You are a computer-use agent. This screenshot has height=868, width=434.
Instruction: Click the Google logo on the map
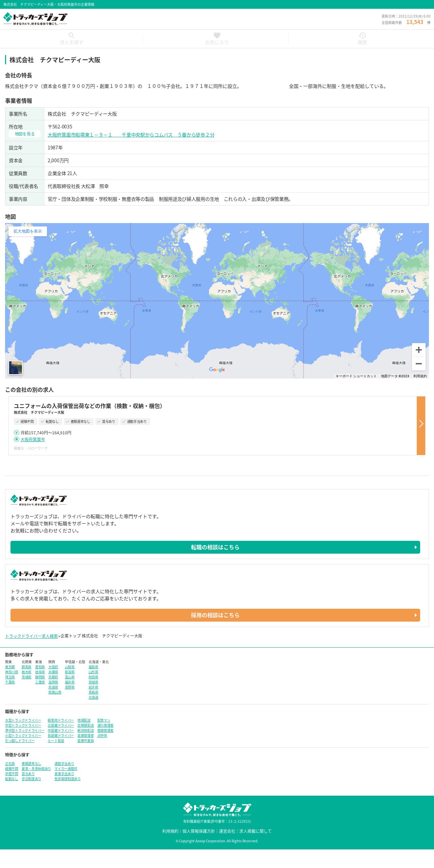point(217,369)
